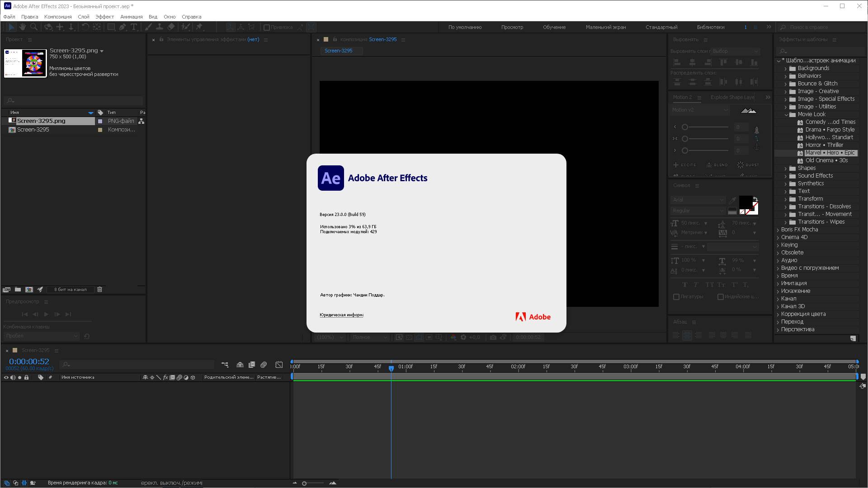Screen dimensions: 868x488
Task: Open the composition mini-flowchart icon
Action: [225, 365]
